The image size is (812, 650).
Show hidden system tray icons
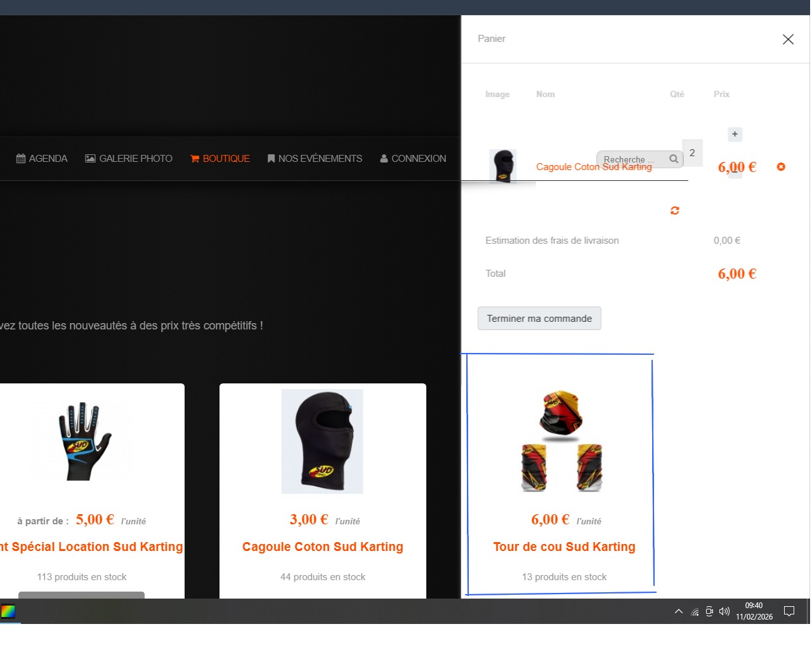click(679, 611)
